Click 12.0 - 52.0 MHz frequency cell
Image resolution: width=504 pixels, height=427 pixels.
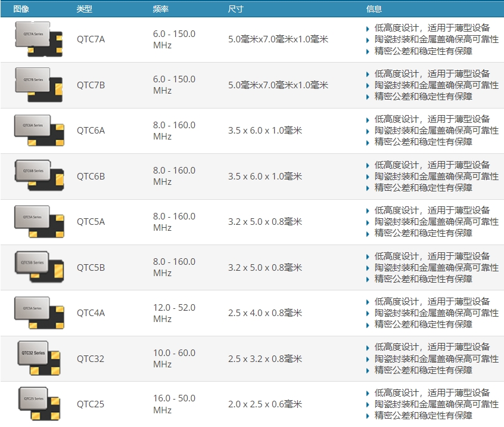click(x=174, y=313)
